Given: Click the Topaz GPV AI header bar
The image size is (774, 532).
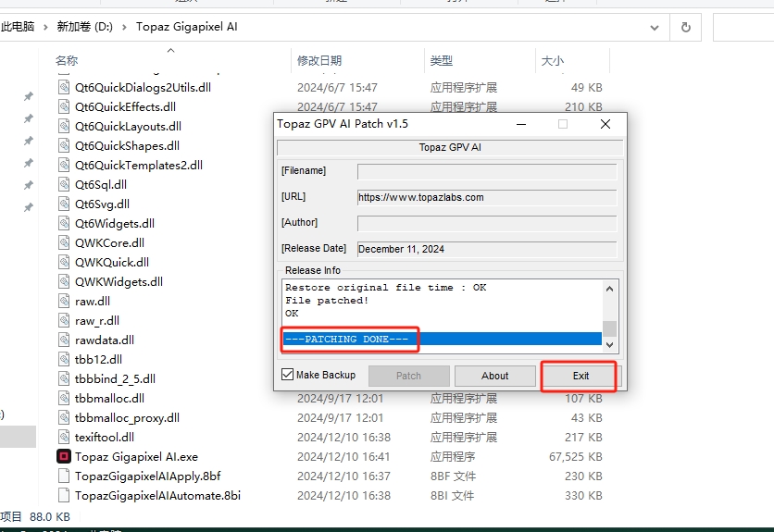Looking at the screenshot, I should 450,147.
